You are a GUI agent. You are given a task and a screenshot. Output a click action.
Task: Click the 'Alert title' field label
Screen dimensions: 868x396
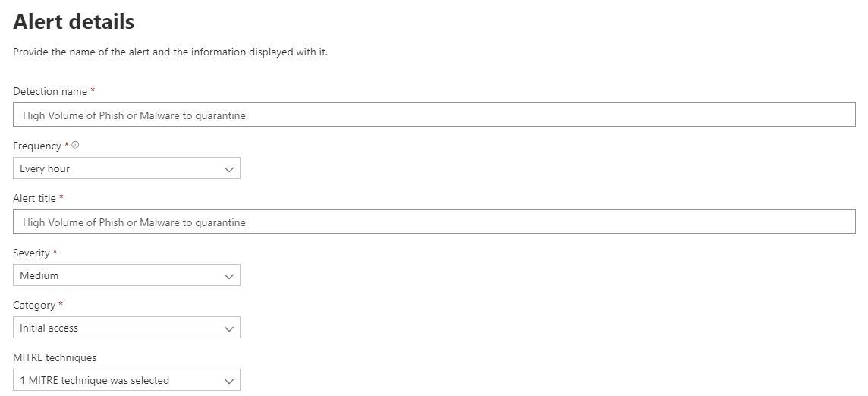click(34, 198)
